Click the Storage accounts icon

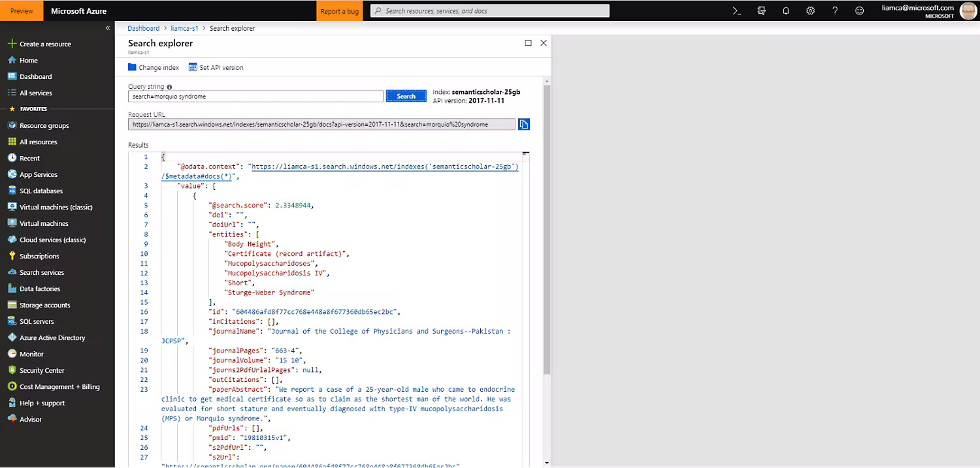pyautogui.click(x=12, y=305)
